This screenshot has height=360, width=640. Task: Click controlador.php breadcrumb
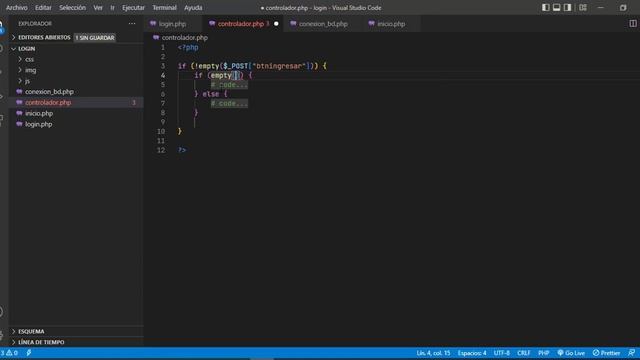(x=184, y=38)
